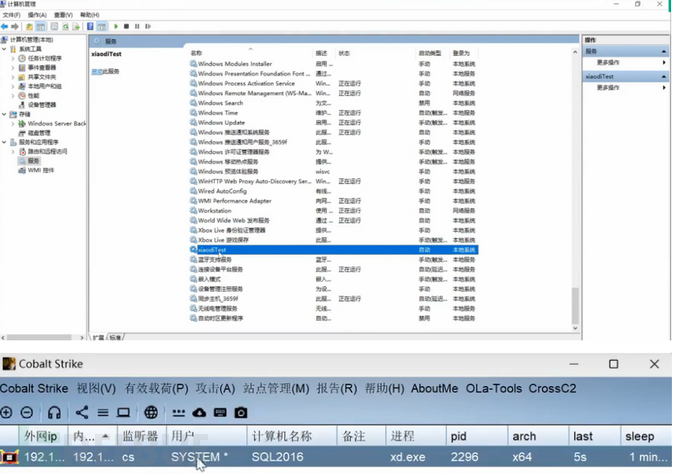
Task: Click the pid column header
Action: pyautogui.click(x=459, y=436)
